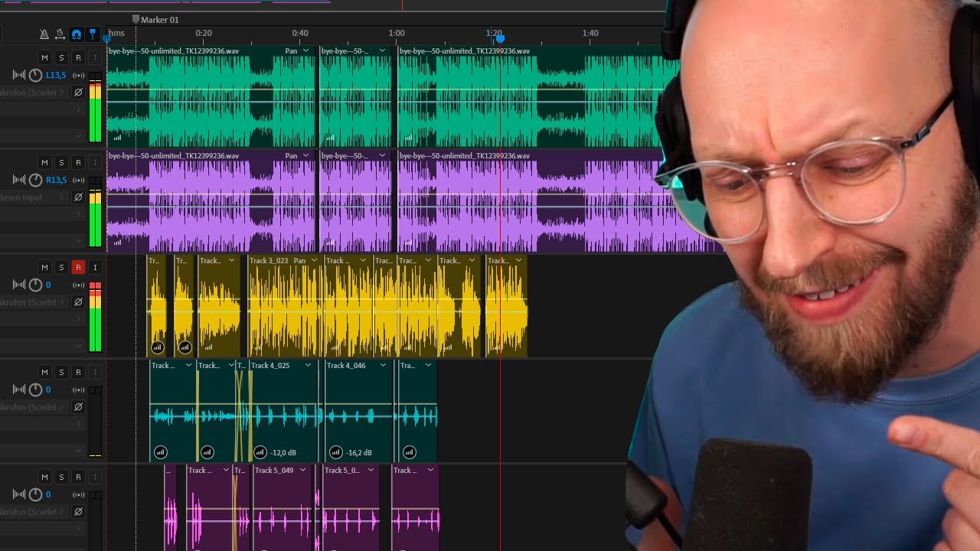
Task: Expand Track 4_046 clip options chevron
Action: click(x=384, y=366)
